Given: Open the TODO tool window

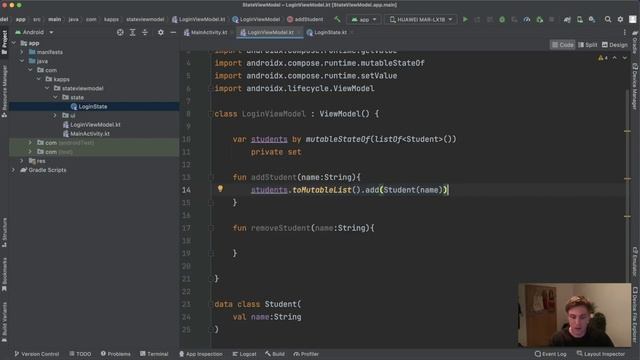Looking at the screenshot, I should pyautogui.click(x=80, y=354).
